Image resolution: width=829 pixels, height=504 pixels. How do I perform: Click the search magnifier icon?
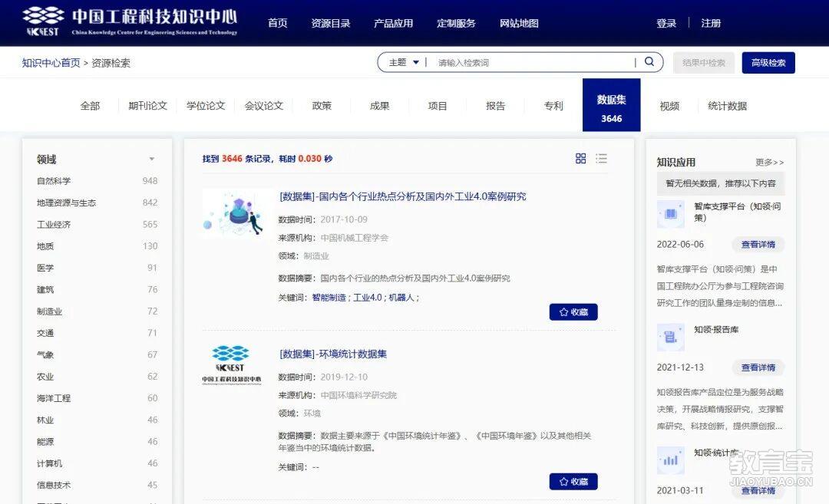(649, 62)
